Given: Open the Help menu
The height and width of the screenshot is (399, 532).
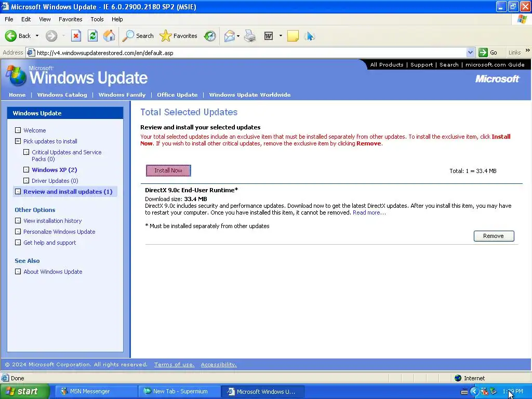Looking at the screenshot, I should tap(117, 19).
